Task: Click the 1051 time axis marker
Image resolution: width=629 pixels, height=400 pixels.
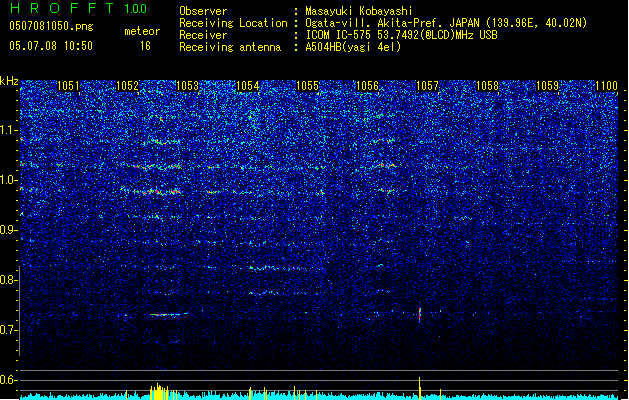Action: (x=68, y=86)
